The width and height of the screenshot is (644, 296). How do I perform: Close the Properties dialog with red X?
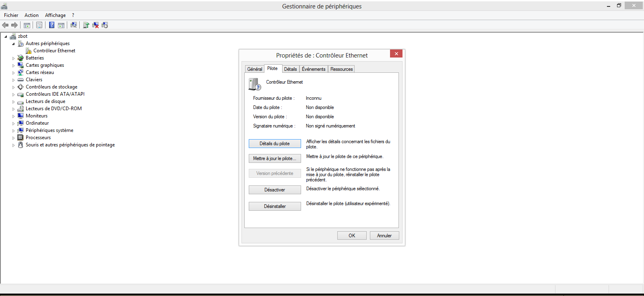(x=396, y=53)
